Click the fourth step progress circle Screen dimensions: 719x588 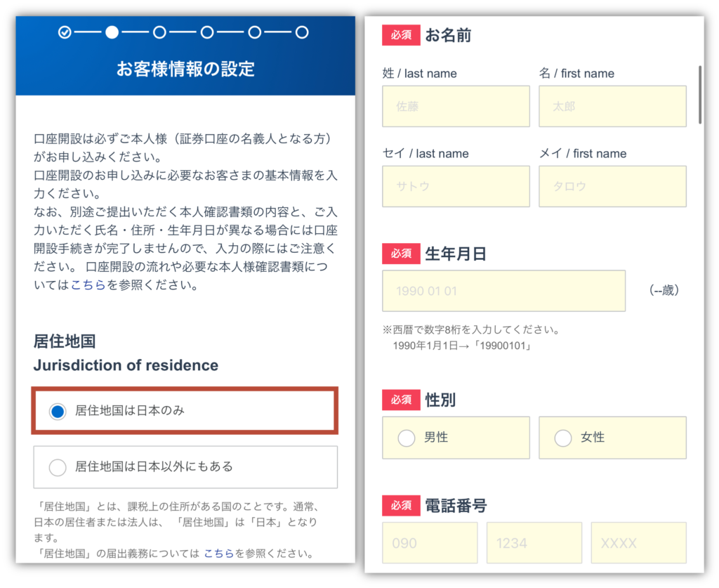click(x=206, y=32)
